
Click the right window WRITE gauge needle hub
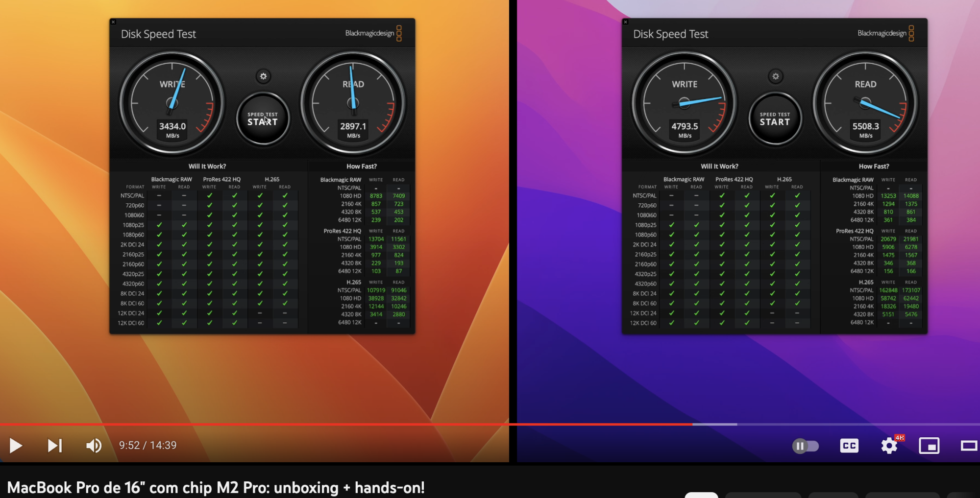[684, 103]
